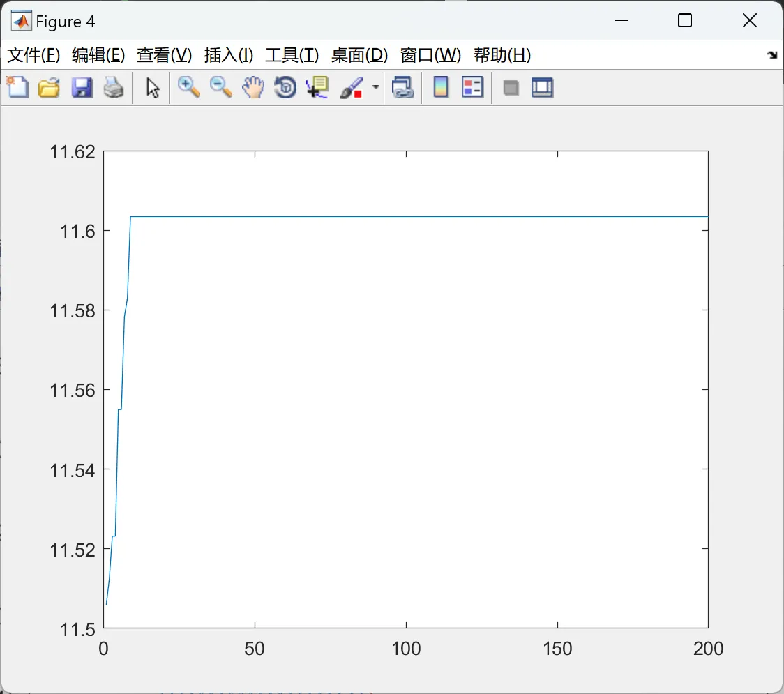Image resolution: width=784 pixels, height=694 pixels.
Task: Click the y-axis label 11.62
Action: click(x=72, y=152)
